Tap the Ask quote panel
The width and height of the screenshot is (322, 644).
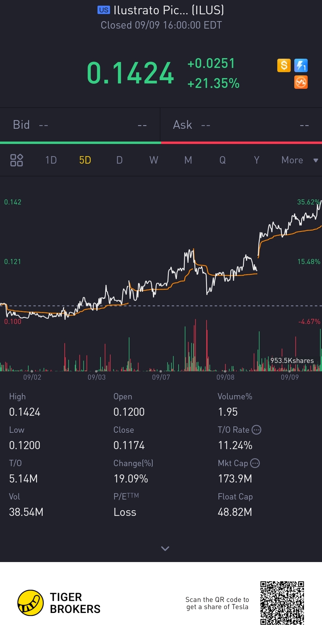tap(241, 125)
